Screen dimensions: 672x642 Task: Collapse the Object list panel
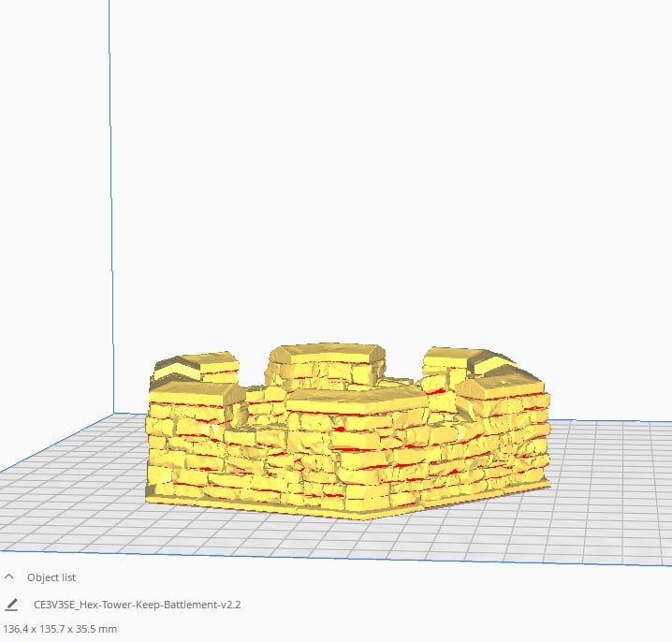click(8, 576)
